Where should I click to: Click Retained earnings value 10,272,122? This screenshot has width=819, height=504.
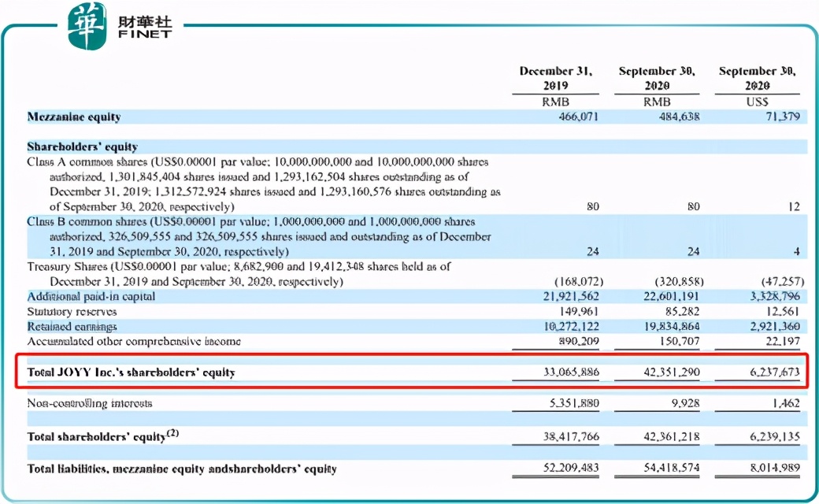pyautogui.click(x=571, y=327)
